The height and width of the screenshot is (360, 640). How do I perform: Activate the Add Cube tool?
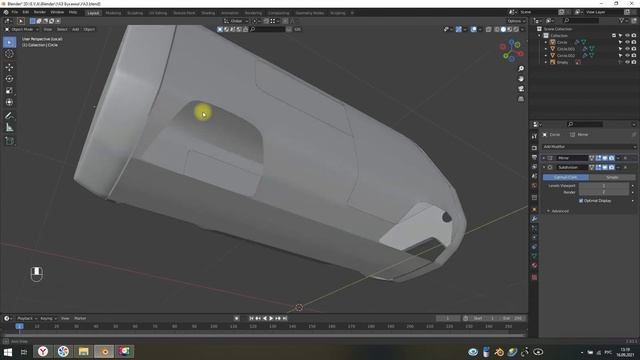click(9, 141)
